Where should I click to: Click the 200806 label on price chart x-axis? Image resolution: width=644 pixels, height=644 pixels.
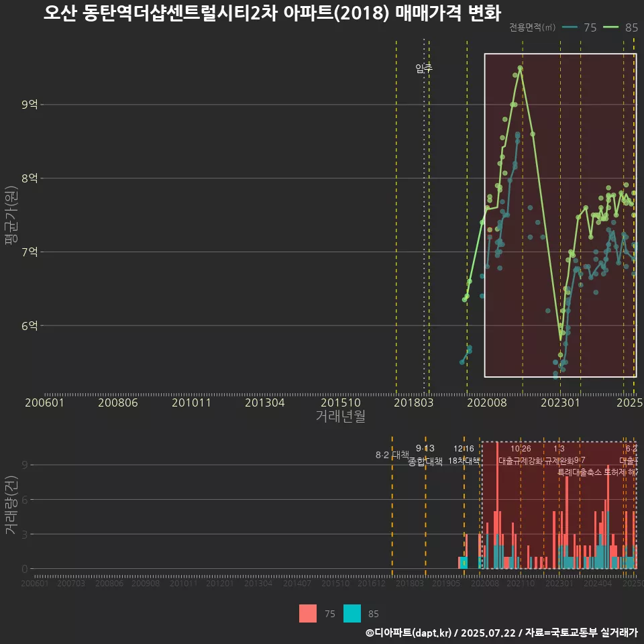click(118, 402)
